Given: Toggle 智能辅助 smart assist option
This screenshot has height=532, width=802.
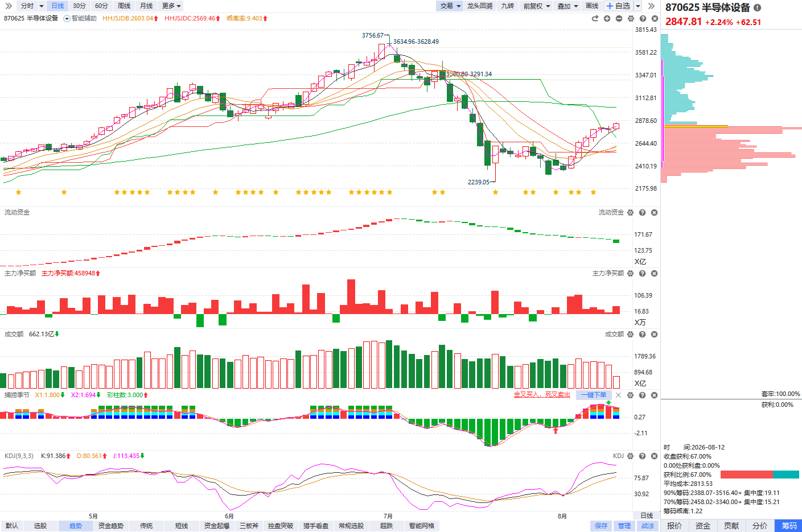Looking at the screenshot, I should pos(80,18).
